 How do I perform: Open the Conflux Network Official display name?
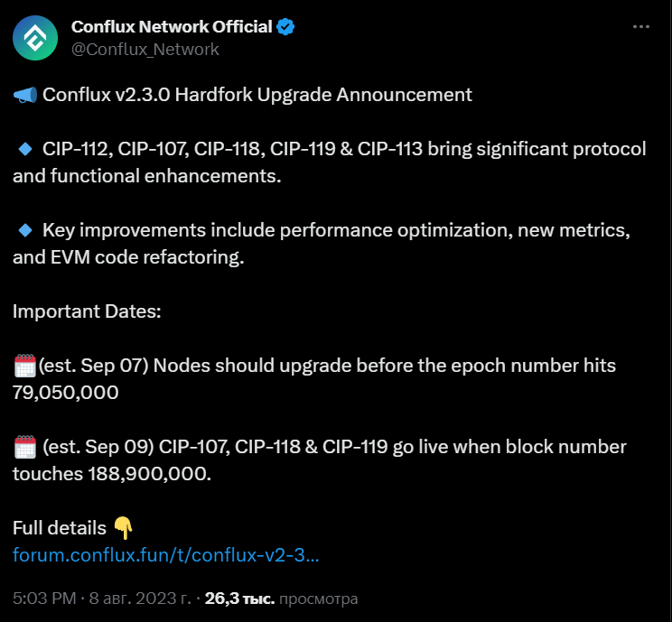point(172,27)
